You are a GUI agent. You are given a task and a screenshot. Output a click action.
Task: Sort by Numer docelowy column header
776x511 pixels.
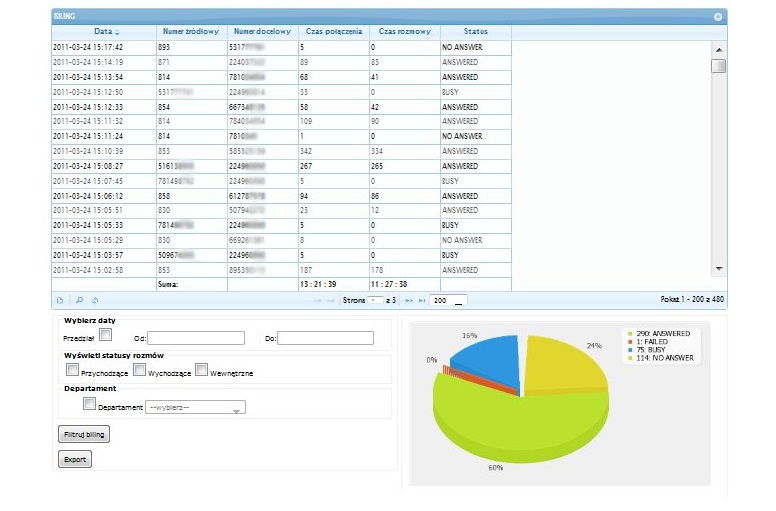262,32
